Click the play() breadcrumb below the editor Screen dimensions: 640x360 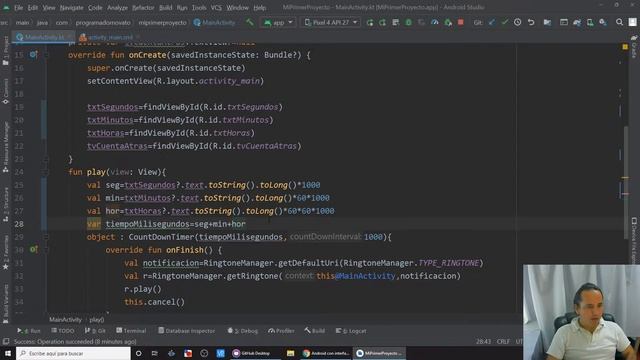[x=97, y=320]
